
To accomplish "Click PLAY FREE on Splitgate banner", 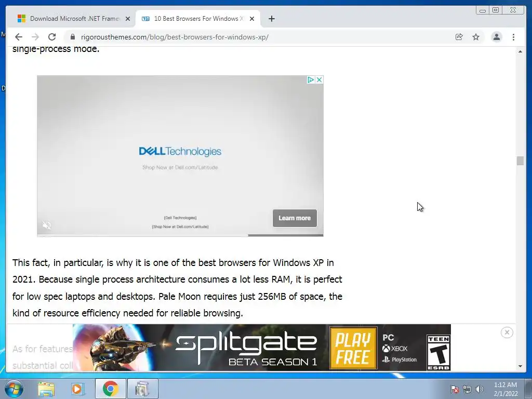I will click(353, 349).
